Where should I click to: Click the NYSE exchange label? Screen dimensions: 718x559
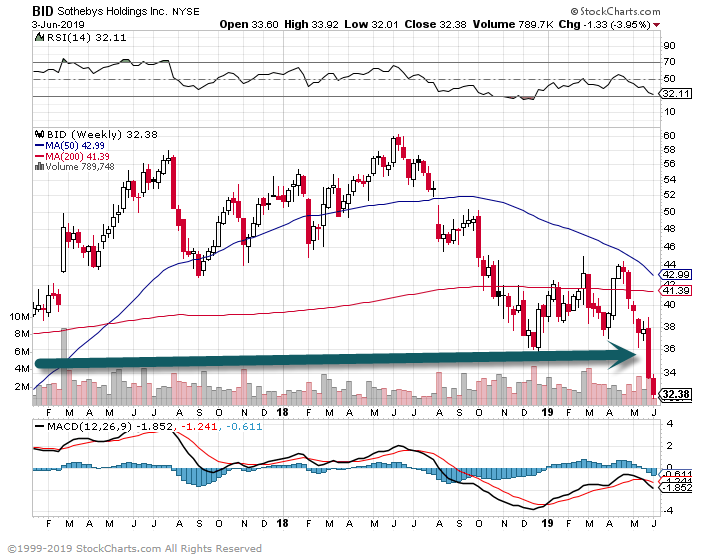pyautogui.click(x=186, y=12)
